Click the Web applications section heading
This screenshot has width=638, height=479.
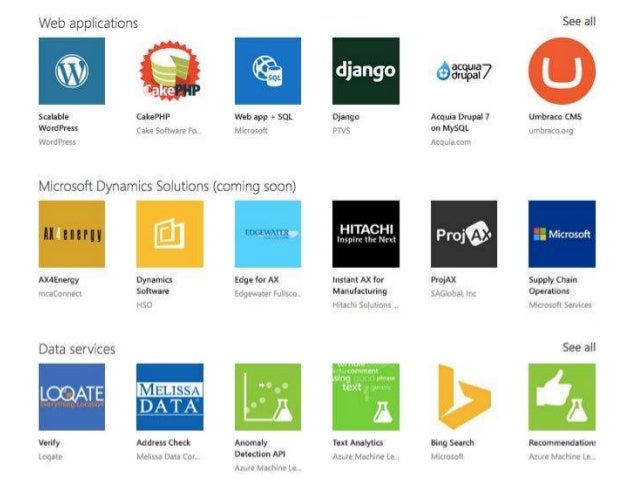point(88,23)
